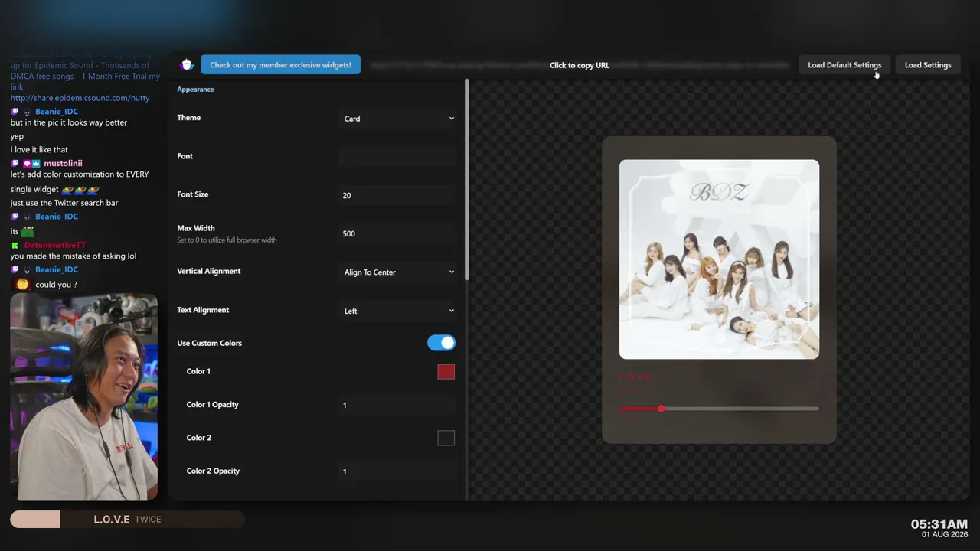This screenshot has height=551, width=980.
Task: Click the orange emote before 'could you ?'
Action: click(x=22, y=284)
